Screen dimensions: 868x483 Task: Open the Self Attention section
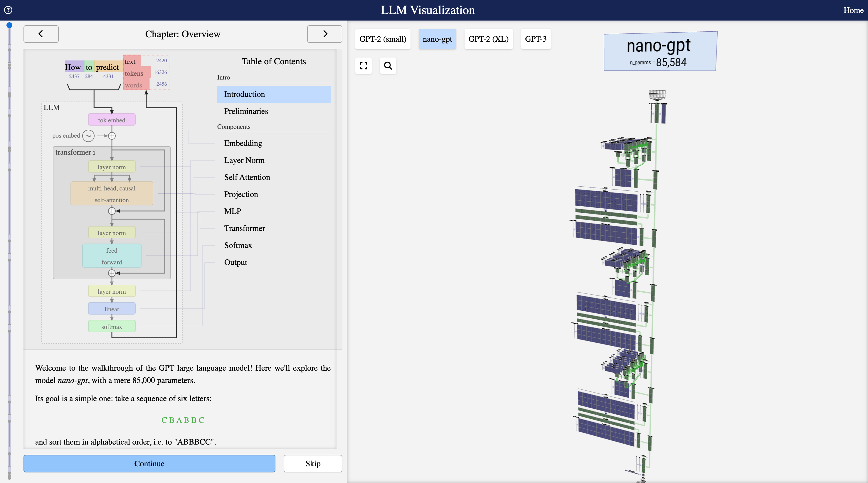pos(247,177)
